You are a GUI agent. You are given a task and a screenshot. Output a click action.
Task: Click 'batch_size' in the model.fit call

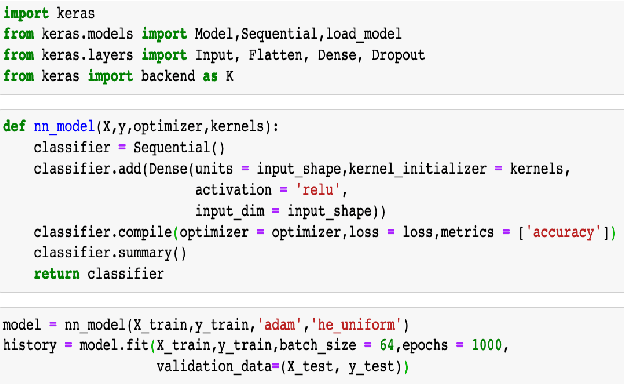318,345
